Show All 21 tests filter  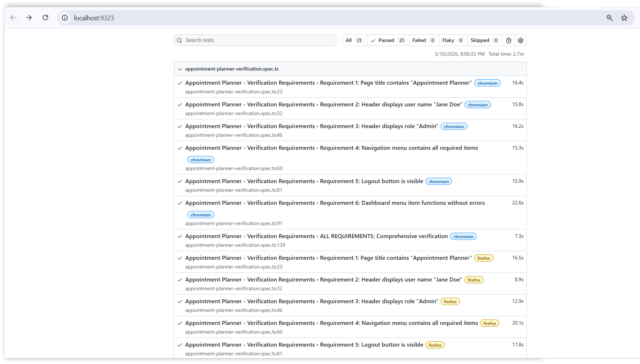(x=355, y=40)
